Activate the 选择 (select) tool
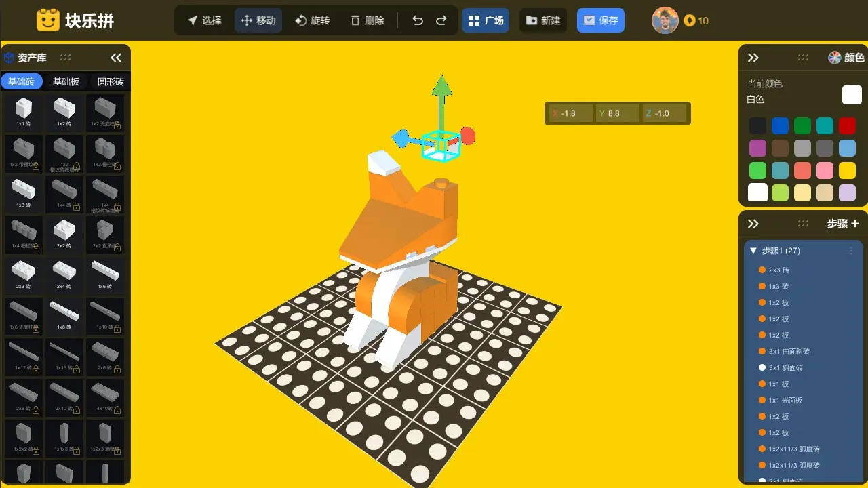Image resolution: width=868 pixels, height=488 pixels. pos(204,20)
